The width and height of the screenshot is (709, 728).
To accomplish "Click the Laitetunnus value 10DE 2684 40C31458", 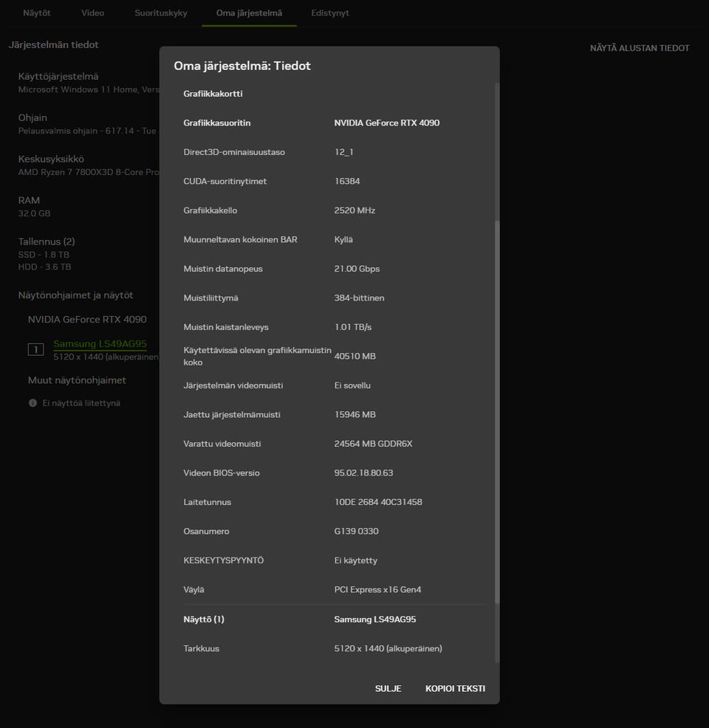I will point(378,502).
